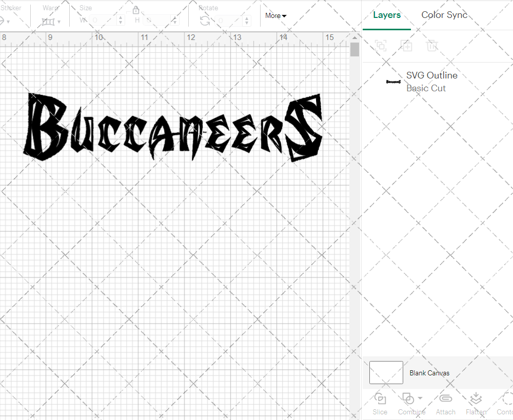Click the Rotate icon in the toolbar

coord(205,21)
